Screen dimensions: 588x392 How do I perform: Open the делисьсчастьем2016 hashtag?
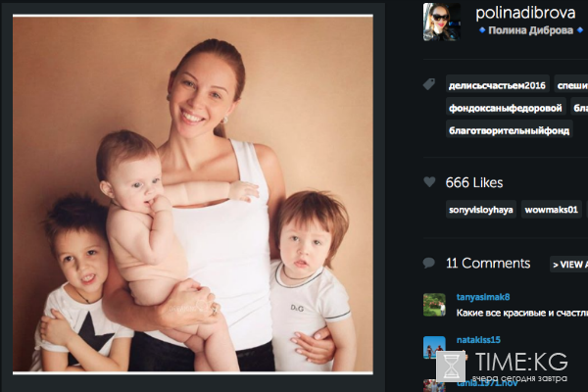[x=497, y=85]
